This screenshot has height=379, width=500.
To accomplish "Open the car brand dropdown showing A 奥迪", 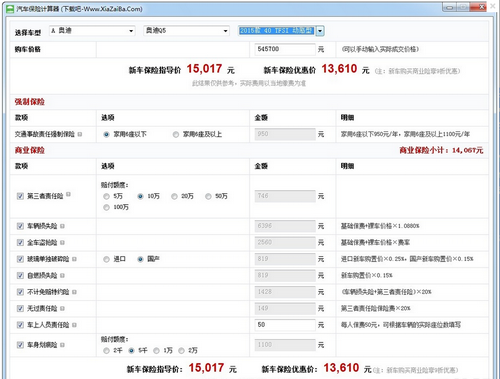I will (92, 31).
